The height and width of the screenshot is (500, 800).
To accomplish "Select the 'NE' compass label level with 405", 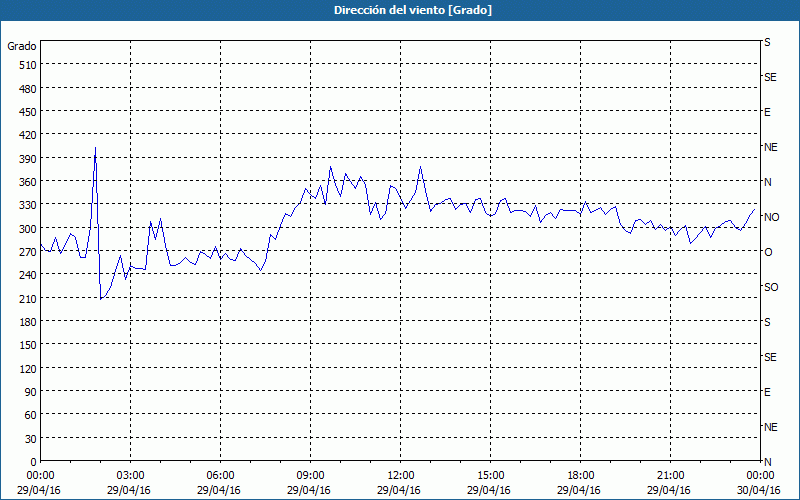I will tap(770, 147).
